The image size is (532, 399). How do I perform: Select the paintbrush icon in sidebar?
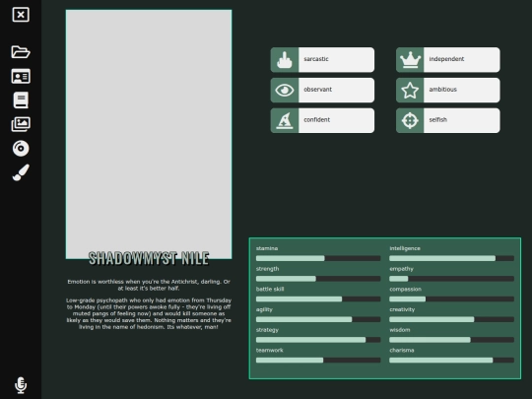click(x=21, y=172)
